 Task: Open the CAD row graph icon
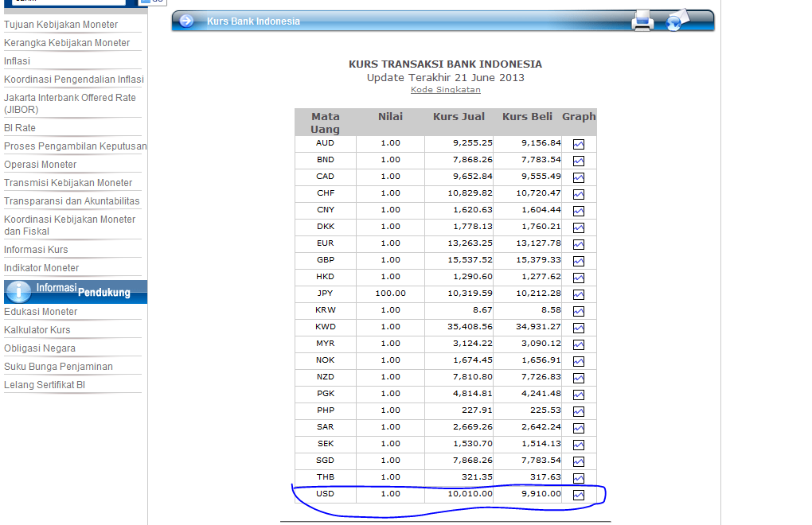579,177
